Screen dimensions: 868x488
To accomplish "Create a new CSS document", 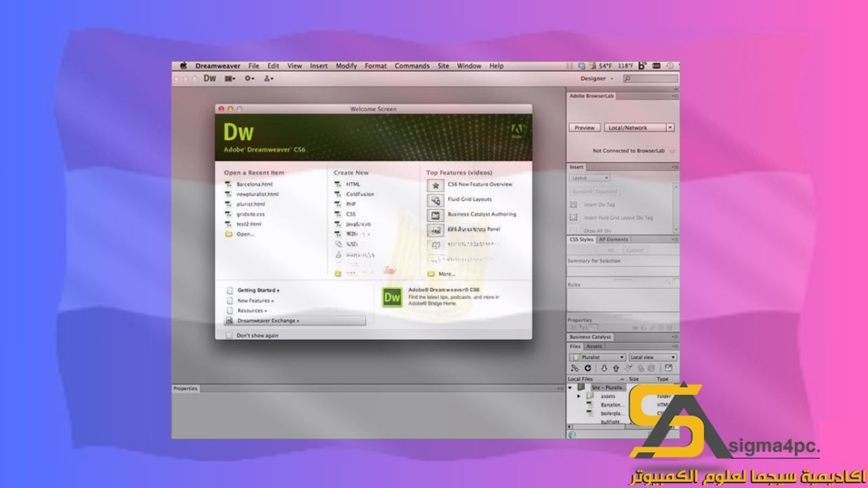I will click(x=351, y=214).
